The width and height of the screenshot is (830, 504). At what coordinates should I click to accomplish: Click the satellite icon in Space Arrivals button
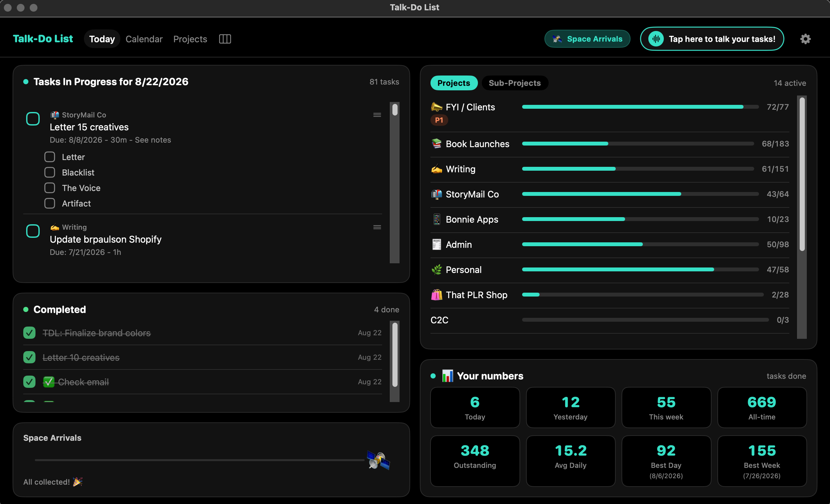[x=557, y=39]
